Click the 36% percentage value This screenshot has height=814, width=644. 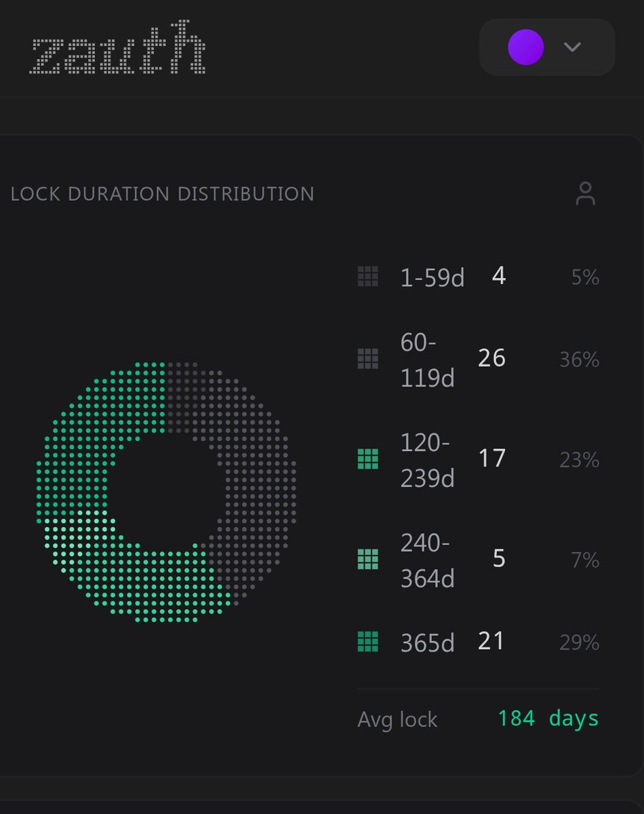[580, 360]
